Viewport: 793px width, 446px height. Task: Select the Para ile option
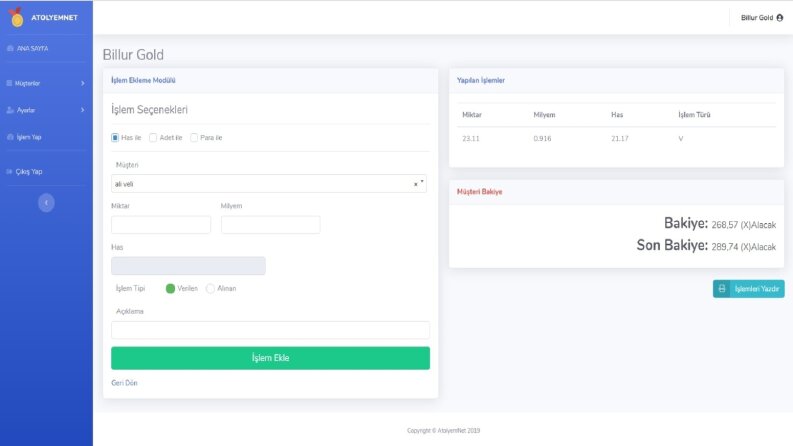tap(194, 138)
